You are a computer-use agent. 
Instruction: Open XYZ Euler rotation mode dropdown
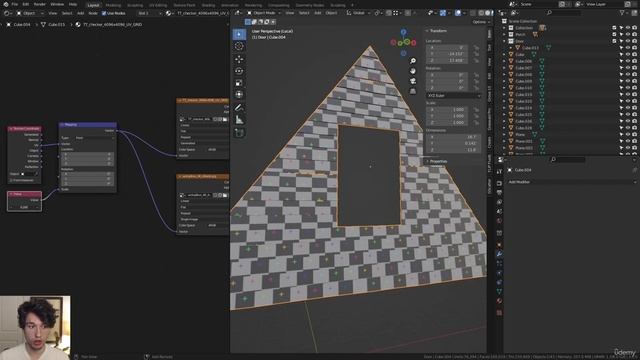pyautogui.click(x=453, y=96)
